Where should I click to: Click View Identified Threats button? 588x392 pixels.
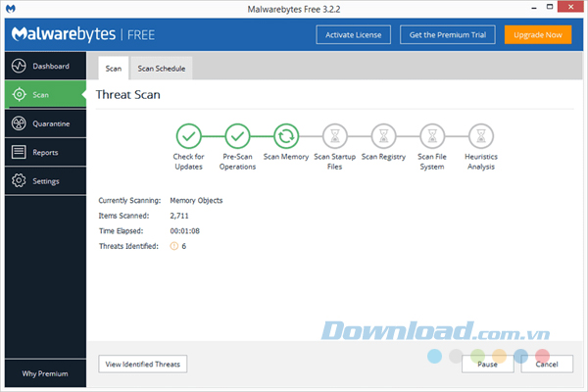point(142,364)
